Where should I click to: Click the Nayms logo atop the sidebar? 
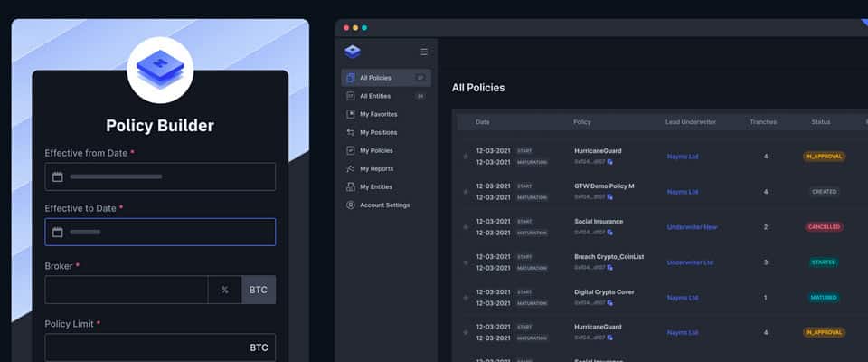pos(352,52)
